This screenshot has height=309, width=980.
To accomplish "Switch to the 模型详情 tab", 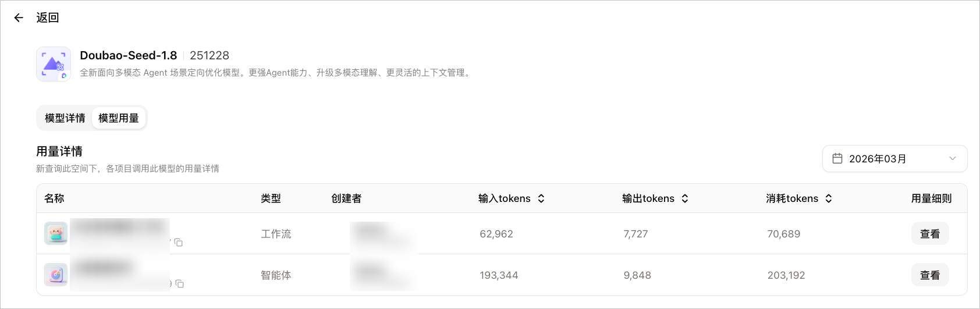I will point(65,118).
